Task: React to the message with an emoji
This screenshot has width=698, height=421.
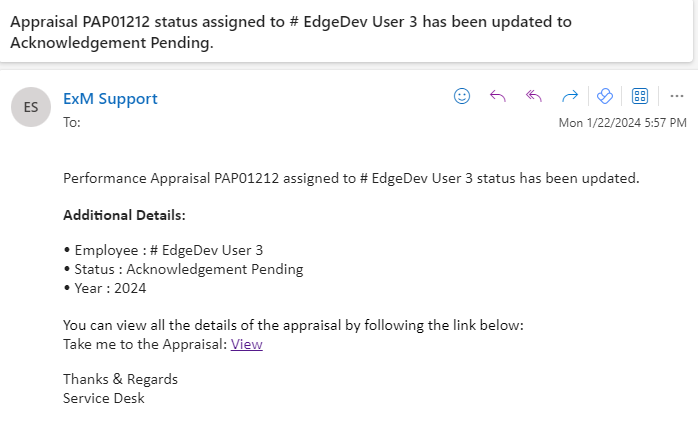Action: point(462,96)
